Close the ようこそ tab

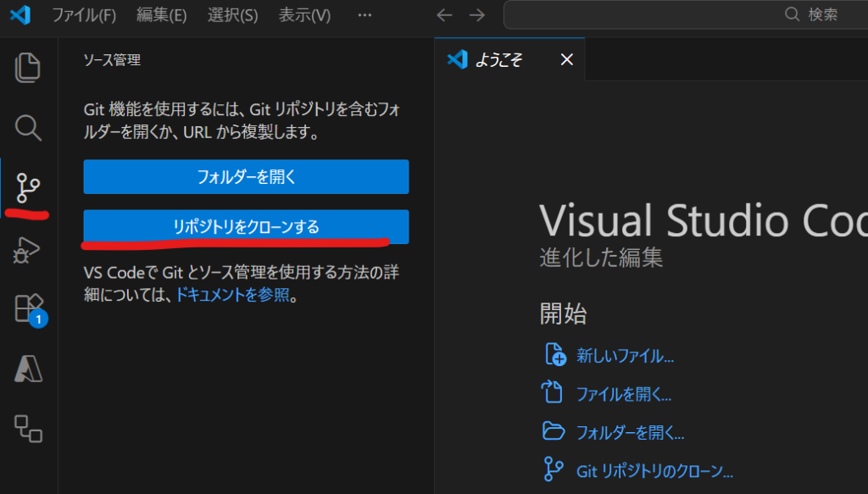pyautogui.click(x=567, y=59)
